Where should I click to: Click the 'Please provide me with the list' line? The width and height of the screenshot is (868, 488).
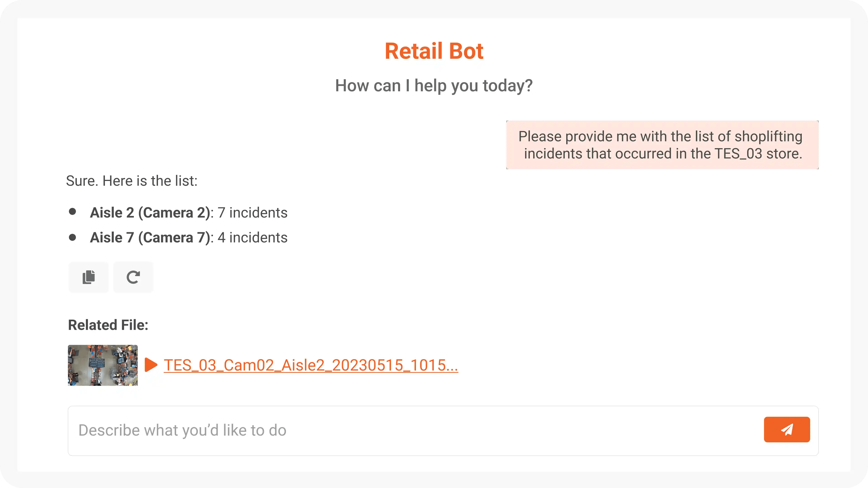[x=660, y=136]
